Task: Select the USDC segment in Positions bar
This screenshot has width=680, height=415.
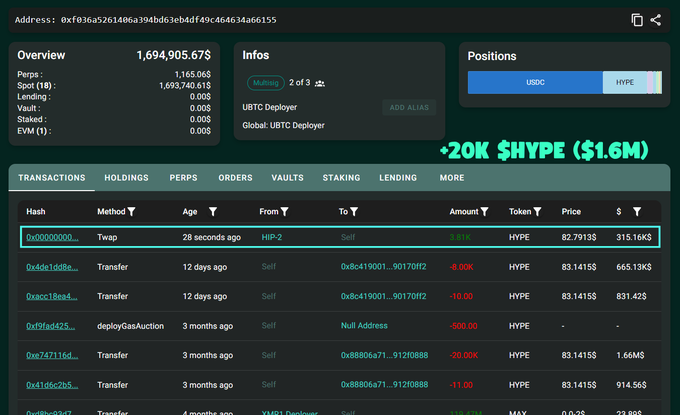Action: 535,82
